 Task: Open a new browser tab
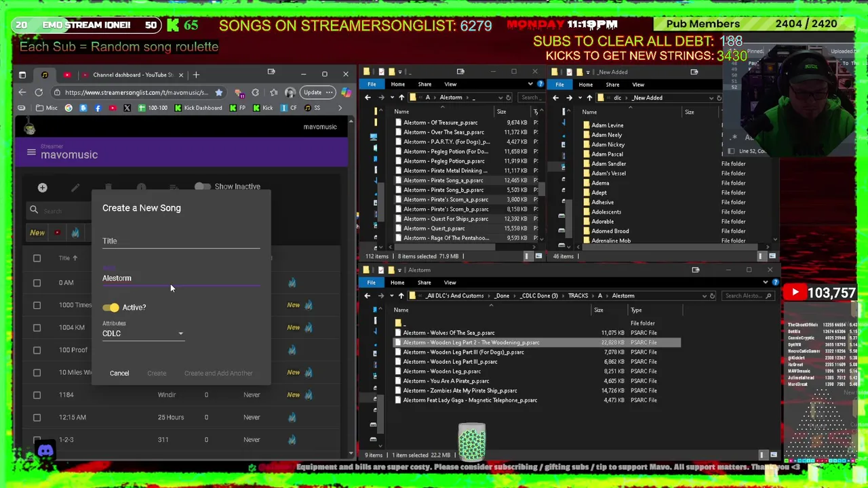click(196, 75)
